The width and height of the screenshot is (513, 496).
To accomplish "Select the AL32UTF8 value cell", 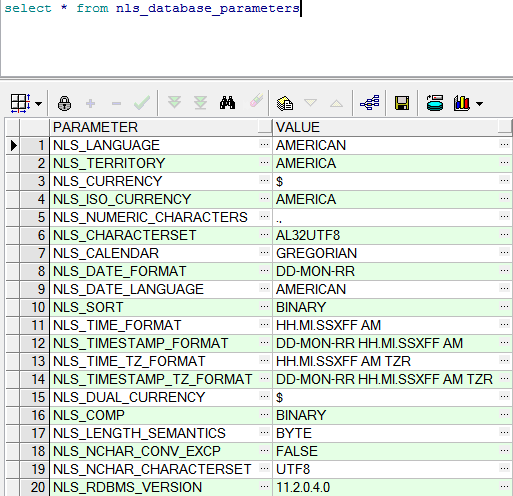I will (x=387, y=235).
